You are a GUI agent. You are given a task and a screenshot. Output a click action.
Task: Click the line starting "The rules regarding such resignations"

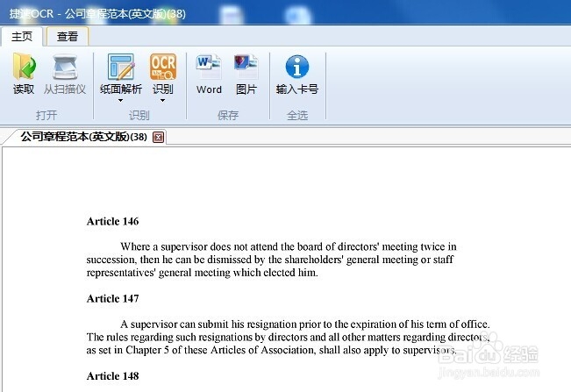tap(288, 337)
